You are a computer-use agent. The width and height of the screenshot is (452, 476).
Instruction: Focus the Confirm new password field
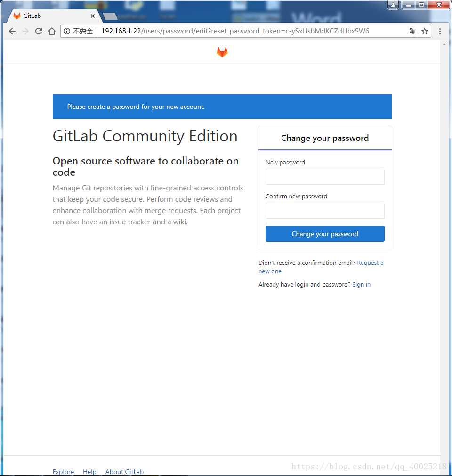click(x=325, y=211)
